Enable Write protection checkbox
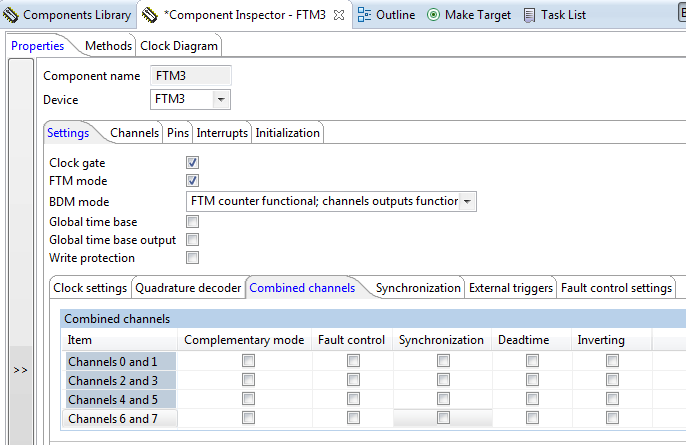This screenshot has height=445, width=686. (x=193, y=258)
